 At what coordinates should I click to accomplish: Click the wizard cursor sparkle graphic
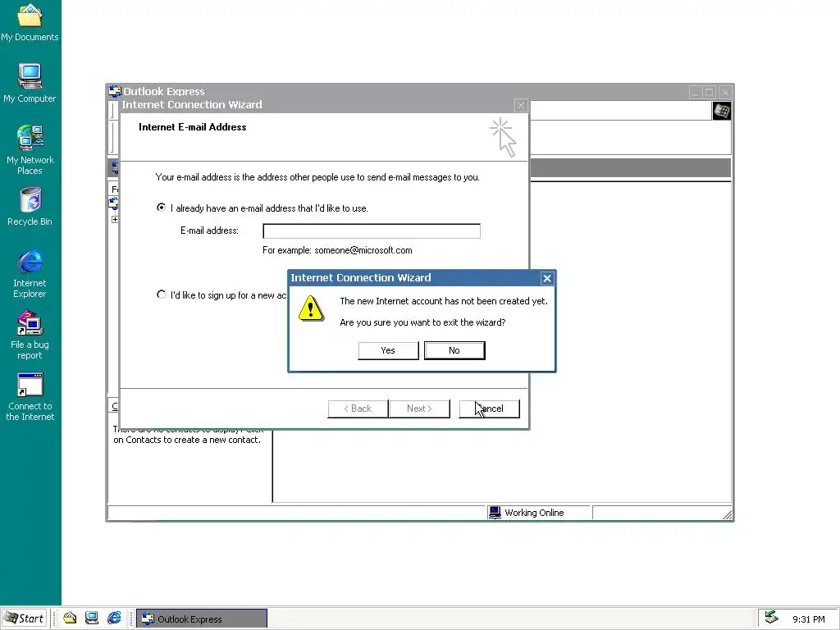pyautogui.click(x=503, y=138)
